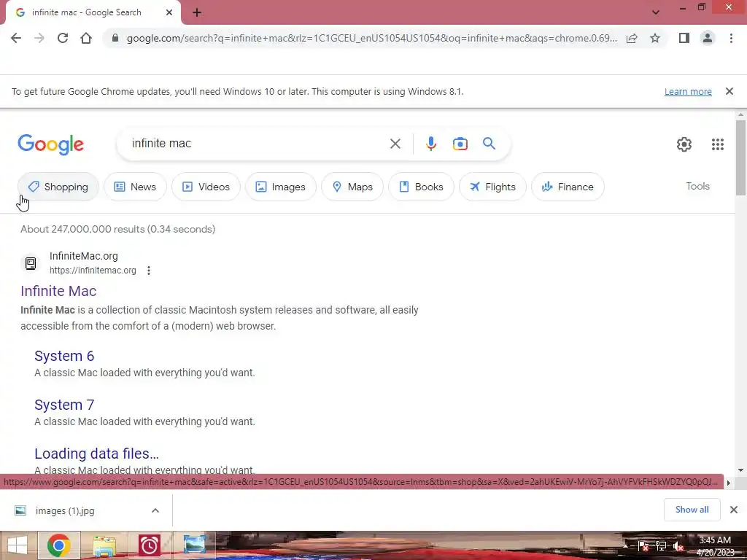
Task: Click the muted volume tray icon
Action: click(678, 545)
